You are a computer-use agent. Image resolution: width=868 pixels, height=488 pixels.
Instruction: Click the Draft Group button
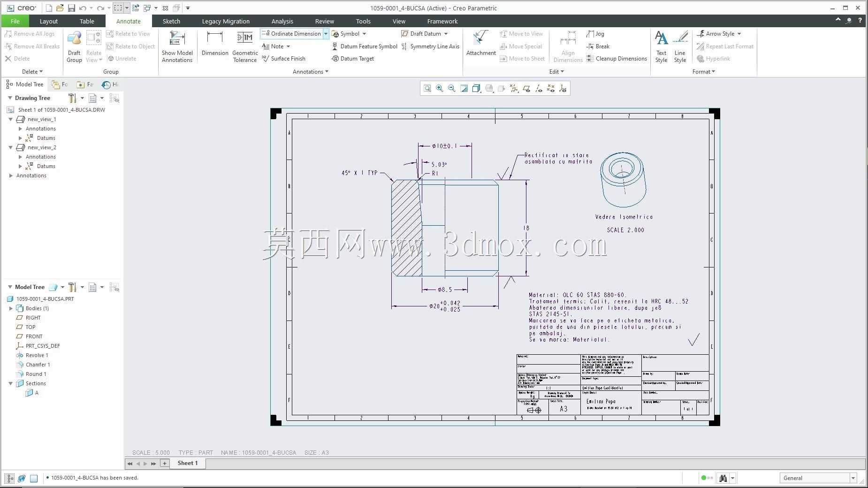point(74,46)
